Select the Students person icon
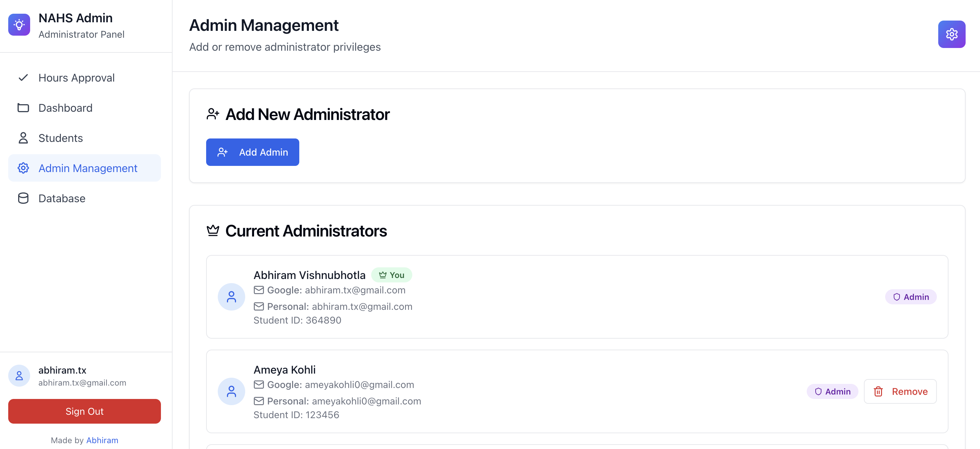This screenshot has height=449, width=980. click(23, 138)
